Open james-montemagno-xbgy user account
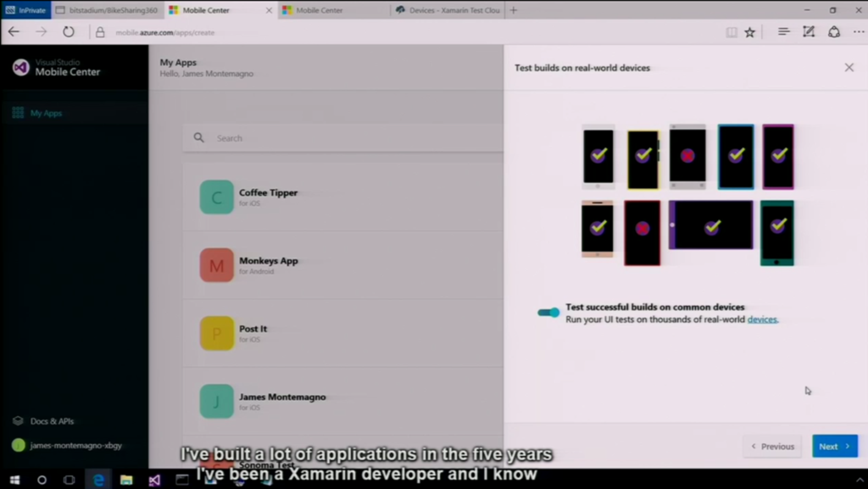Image resolution: width=868 pixels, height=489 pixels. click(x=67, y=445)
